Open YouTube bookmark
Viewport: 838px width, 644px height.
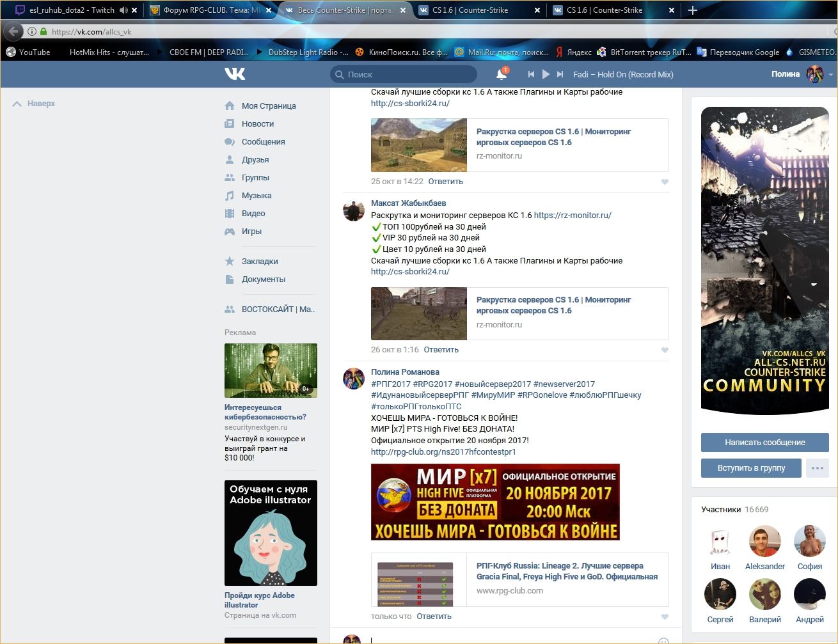pyautogui.click(x=28, y=52)
